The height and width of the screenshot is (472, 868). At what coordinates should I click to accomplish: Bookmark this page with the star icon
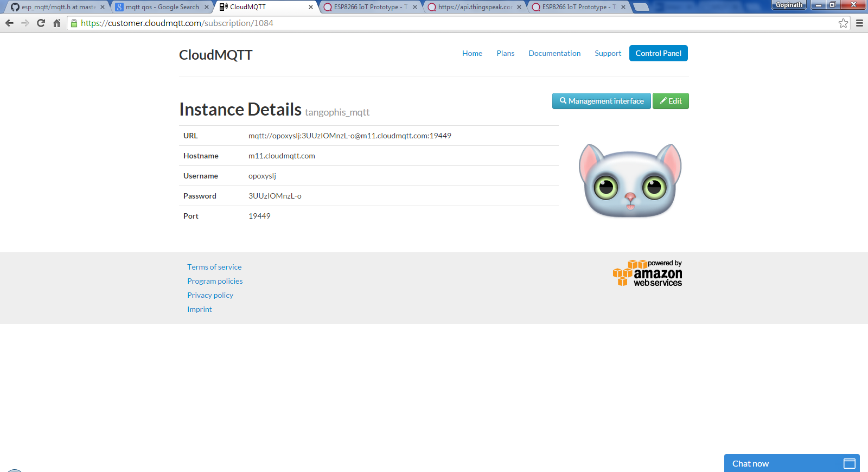(843, 23)
